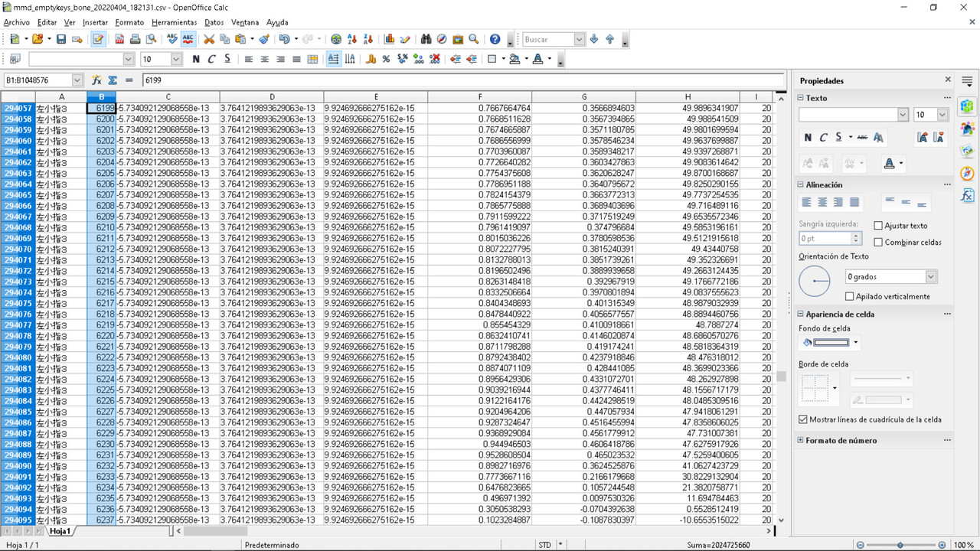Expand Formato de número section
The width and height of the screenshot is (980, 551).
point(802,440)
